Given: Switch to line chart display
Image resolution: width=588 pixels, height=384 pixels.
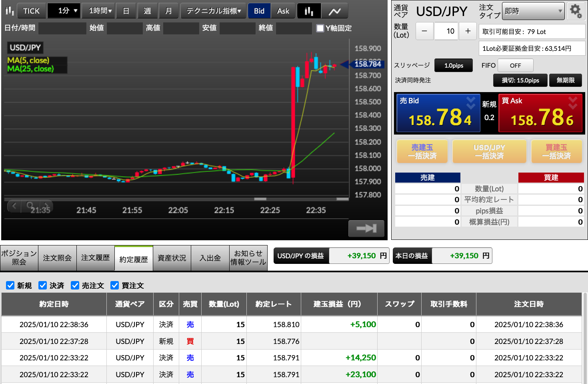Looking at the screenshot, I should point(334,11).
